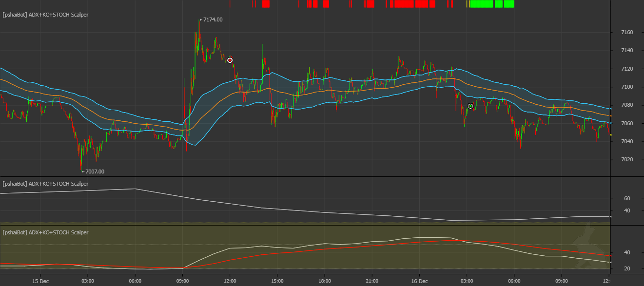Click the 7120 price axis label

pyautogui.click(x=627, y=69)
